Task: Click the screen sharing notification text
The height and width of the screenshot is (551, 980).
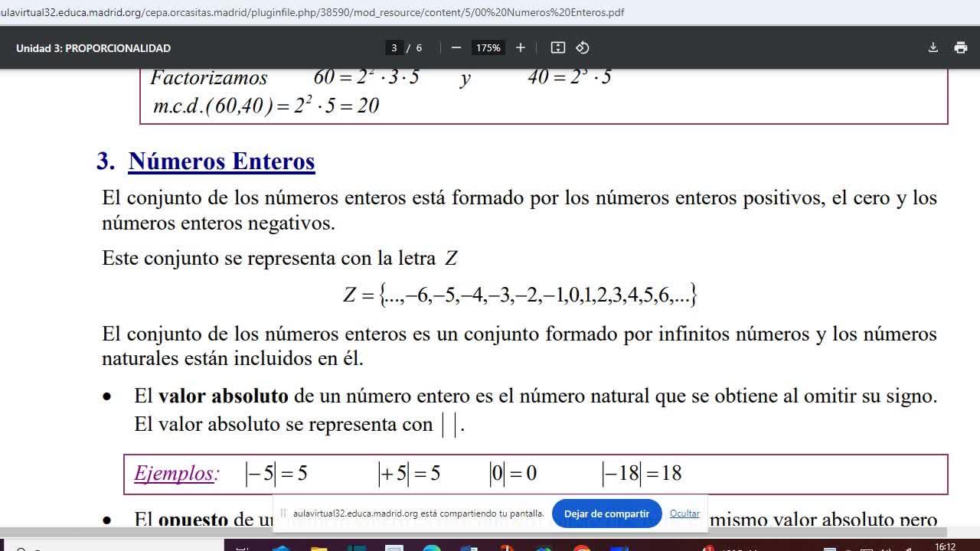Action: (418, 514)
